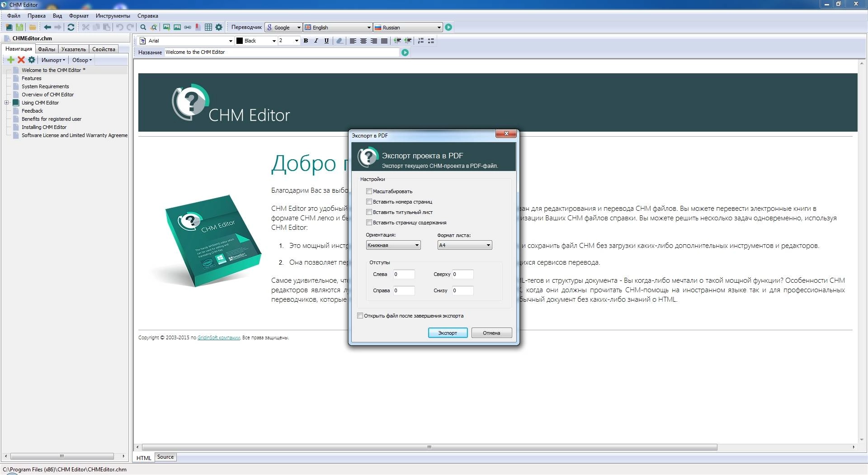
Task: Open the Импорт dropdown menu
Action: coord(53,60)
